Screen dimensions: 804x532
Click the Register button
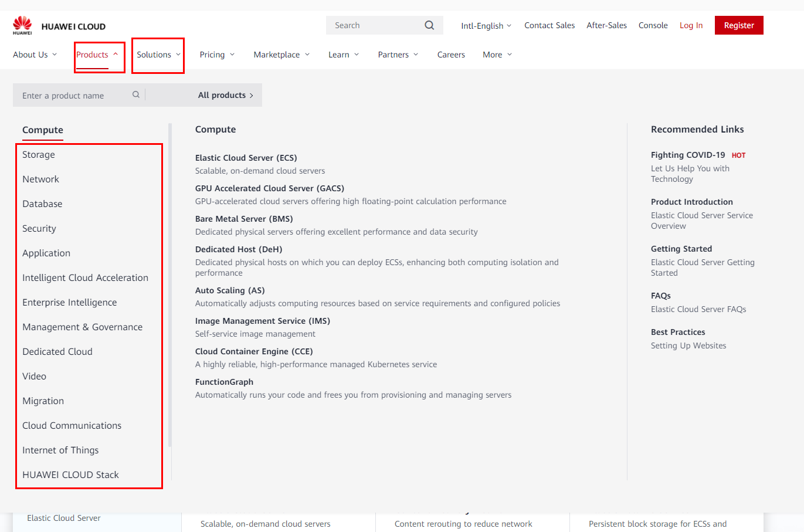click(739, 25)
